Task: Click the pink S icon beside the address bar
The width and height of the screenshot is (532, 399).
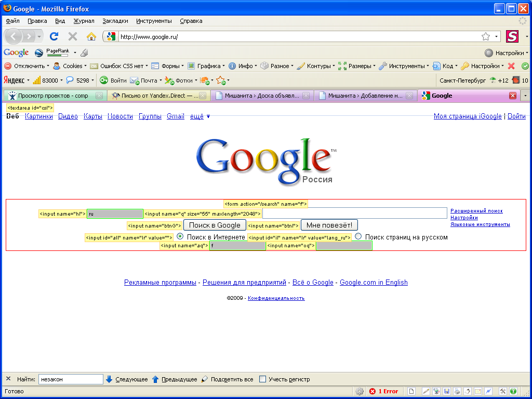Action: pos(512,36)
